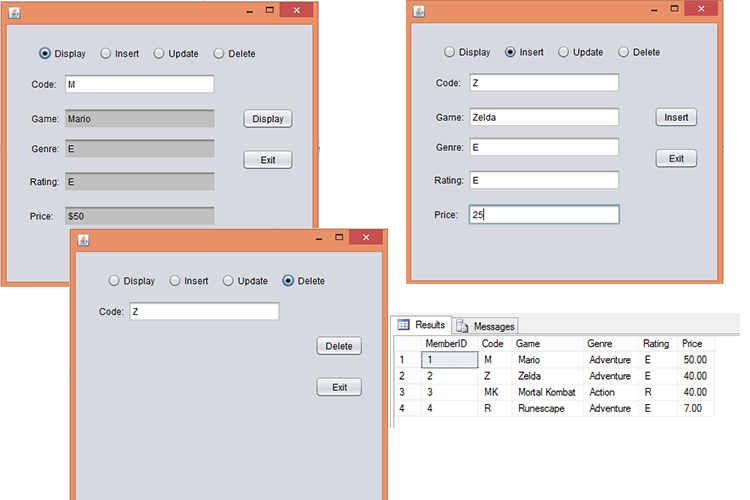
Task: Click the Exit button in the Display window
Action: [x=268, y=160]
